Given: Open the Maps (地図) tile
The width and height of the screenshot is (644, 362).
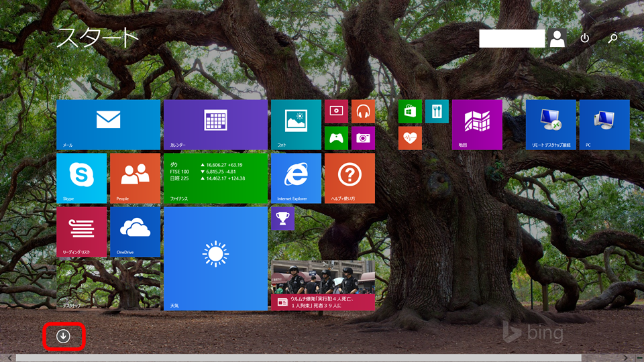Looking at the screenshot, I should (x=477, y=125).
